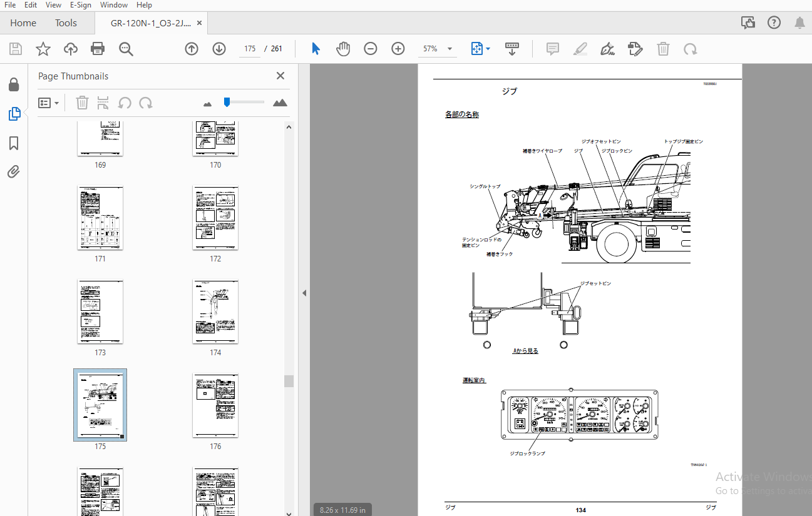The height and width of the screenshot is (516, 812).
Task: Open the View menu
Action: [54, 5]
